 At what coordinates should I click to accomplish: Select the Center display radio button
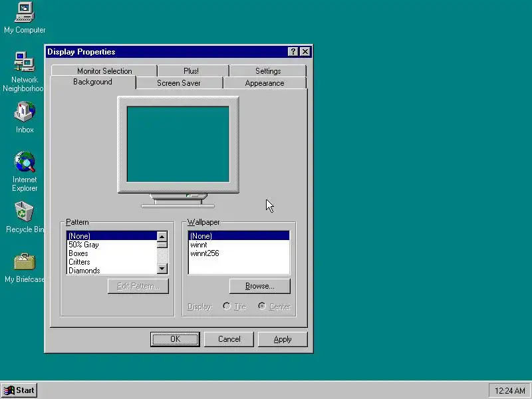[x=274, y=307]
